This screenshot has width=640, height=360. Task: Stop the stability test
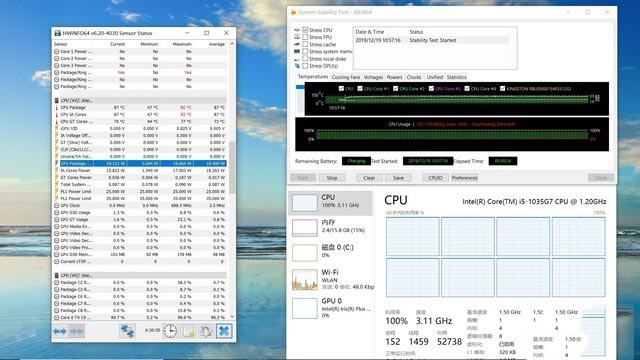click(x=332, y=178)
